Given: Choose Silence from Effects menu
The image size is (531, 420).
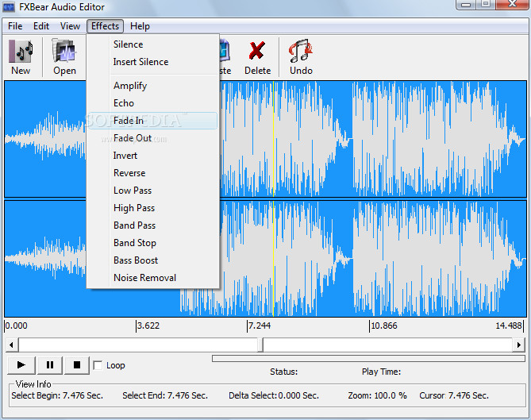Looking at the screenshot, I should click(152, 44).
